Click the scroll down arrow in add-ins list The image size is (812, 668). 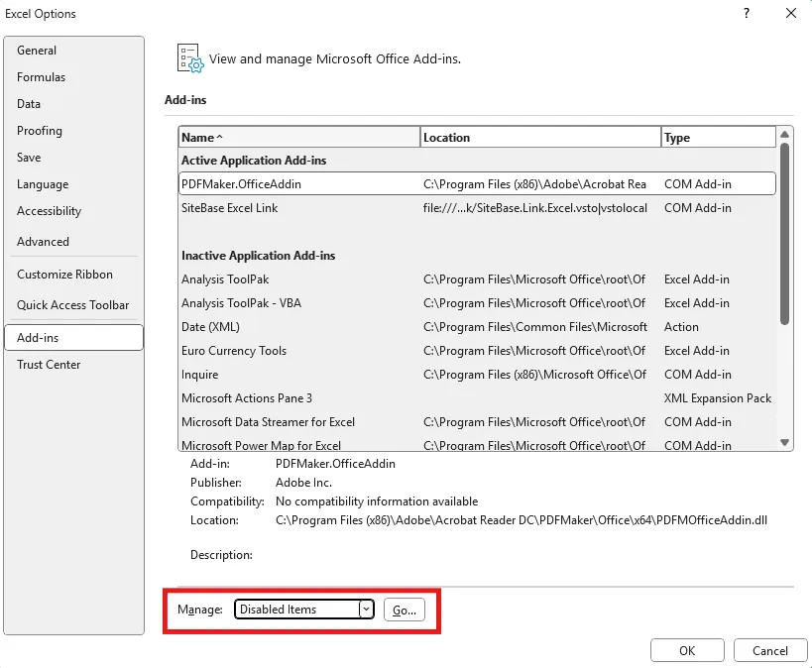tap(784, 443)
